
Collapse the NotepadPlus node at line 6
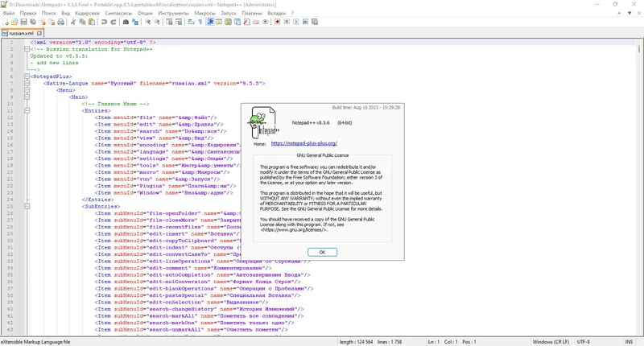click(27, 76)
